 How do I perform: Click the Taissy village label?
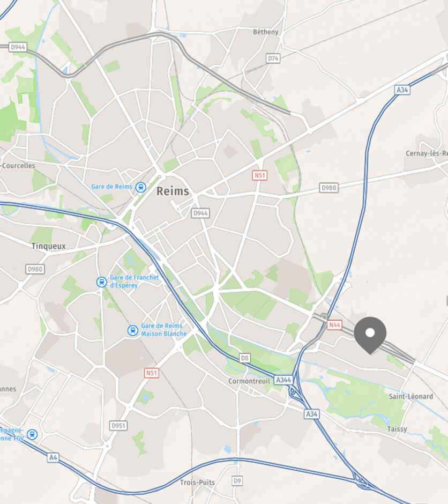tap(397, 429)
